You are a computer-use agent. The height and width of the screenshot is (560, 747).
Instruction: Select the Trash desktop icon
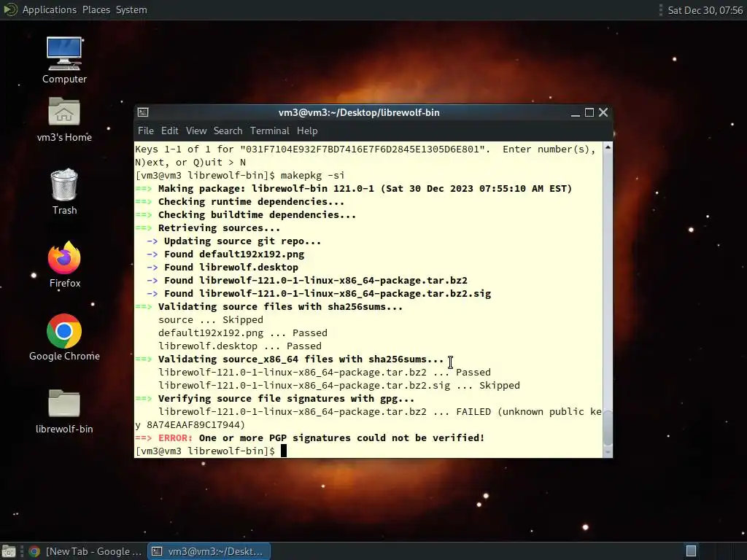(x=64, y=192)
